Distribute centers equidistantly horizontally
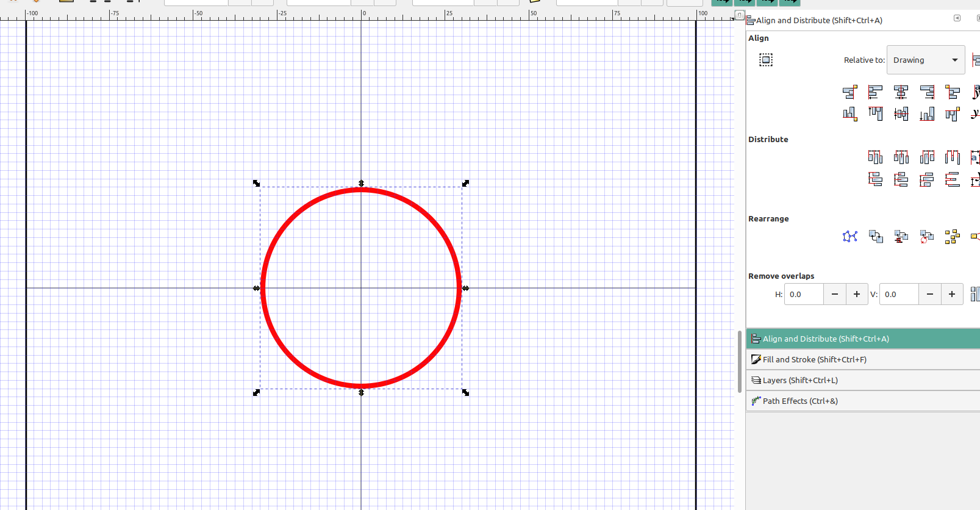Viewport: 980px width, 510px height. coord(901,157)
